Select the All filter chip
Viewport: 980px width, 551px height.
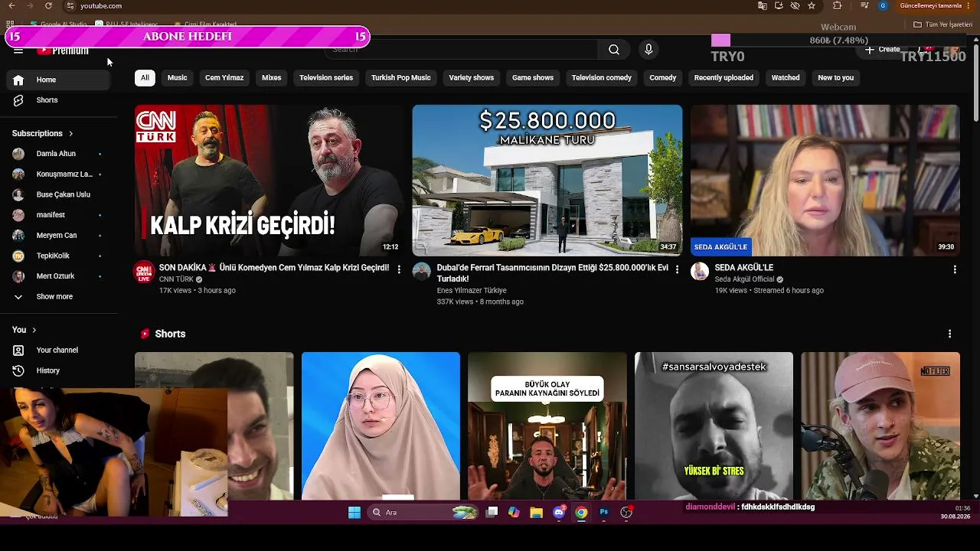coord(145,78)
